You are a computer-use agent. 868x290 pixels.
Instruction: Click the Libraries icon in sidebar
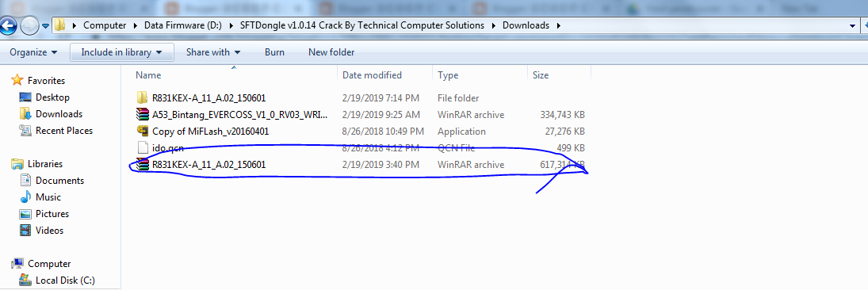point(17,164)
